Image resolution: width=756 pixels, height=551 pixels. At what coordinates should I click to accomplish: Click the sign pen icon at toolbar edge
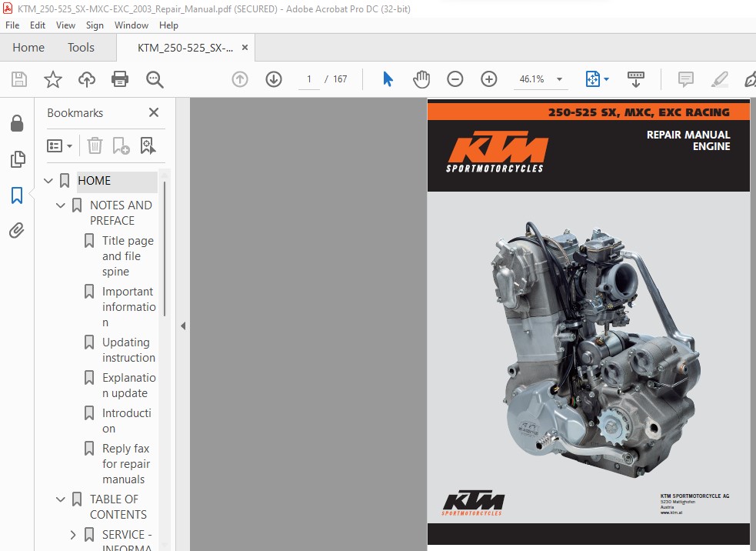point(750,79)
